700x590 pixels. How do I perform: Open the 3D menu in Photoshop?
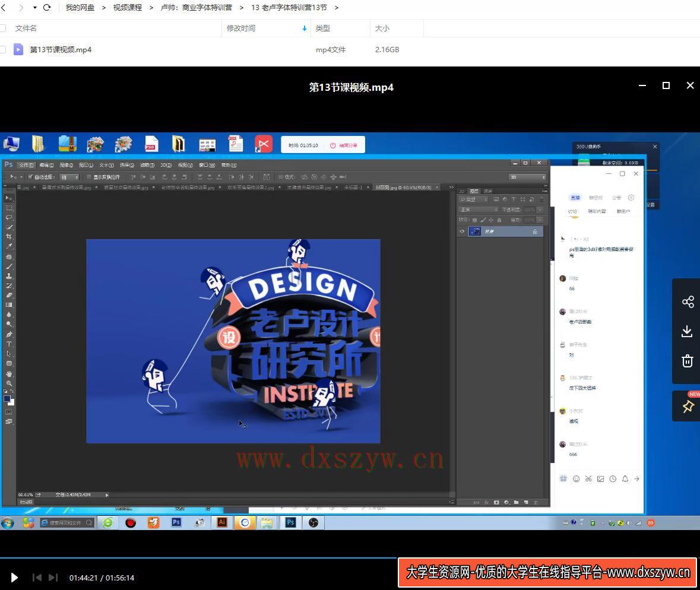click(166, 165)
